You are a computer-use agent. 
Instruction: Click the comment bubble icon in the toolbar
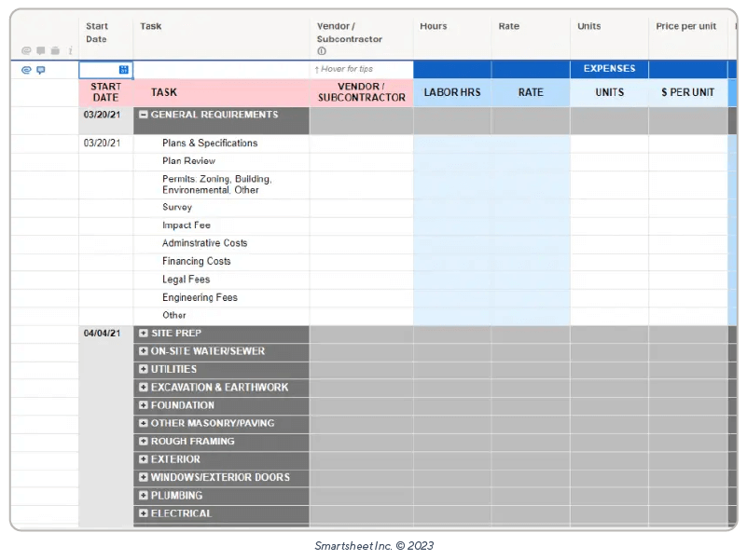(41, 49)
